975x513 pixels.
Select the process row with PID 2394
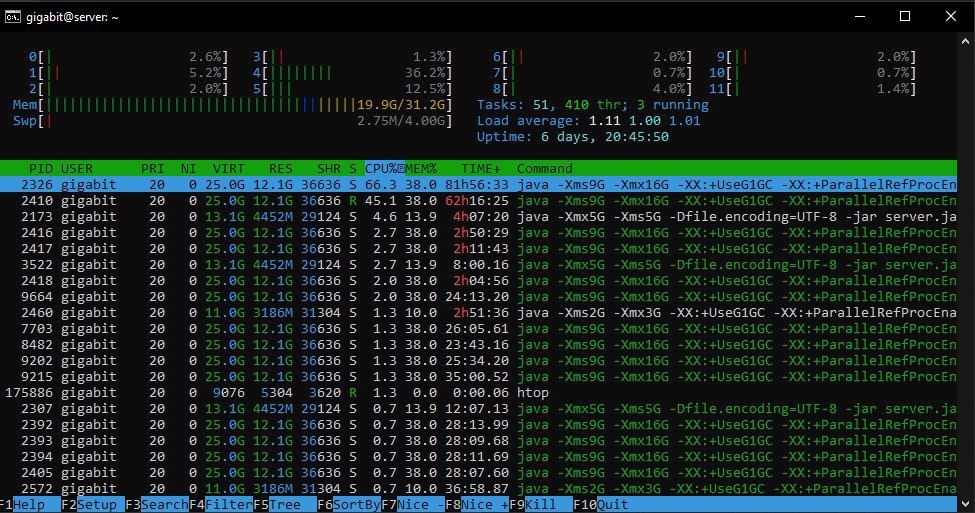478,457
